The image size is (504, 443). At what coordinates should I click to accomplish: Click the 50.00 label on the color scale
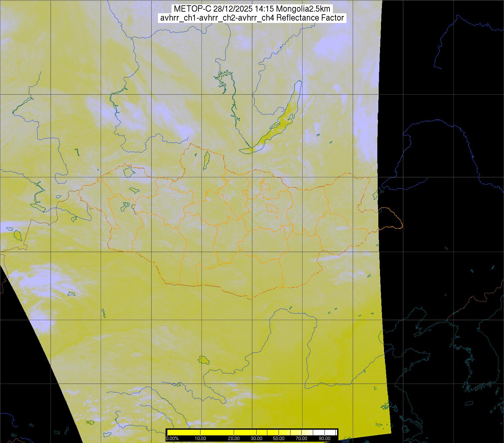279,439
